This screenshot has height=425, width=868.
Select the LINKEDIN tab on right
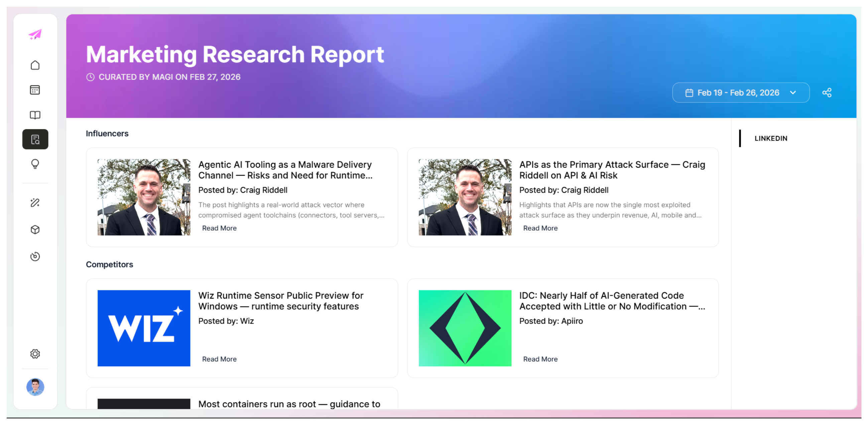(x=771, y=138)
